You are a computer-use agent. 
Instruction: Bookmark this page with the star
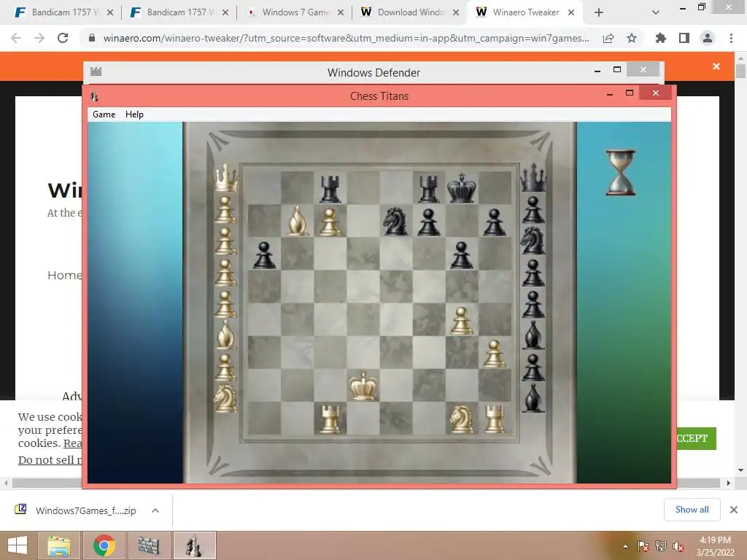point(632,38)
